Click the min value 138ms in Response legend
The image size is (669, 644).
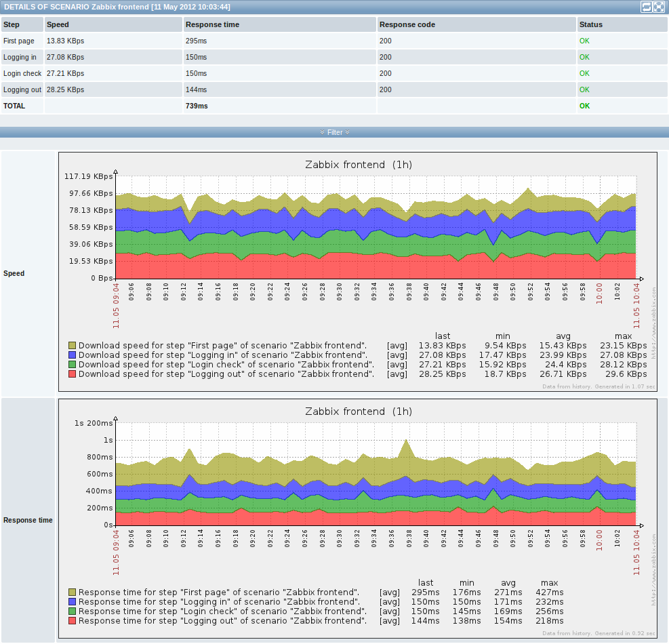click(467, 620)
